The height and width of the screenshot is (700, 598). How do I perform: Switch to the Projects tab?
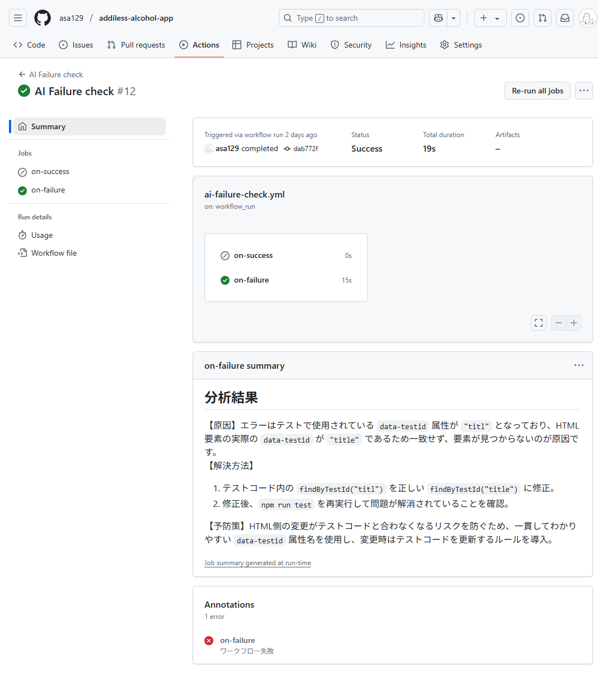pos(253,45)
